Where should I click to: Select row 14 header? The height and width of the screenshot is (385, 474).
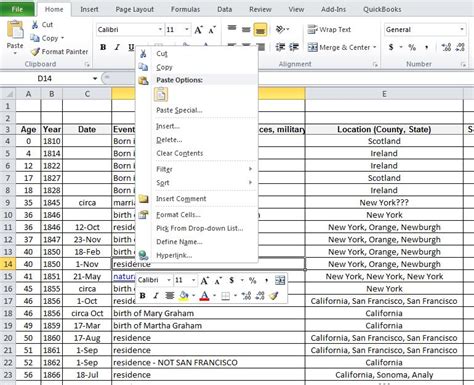click(x=8, y=264)
